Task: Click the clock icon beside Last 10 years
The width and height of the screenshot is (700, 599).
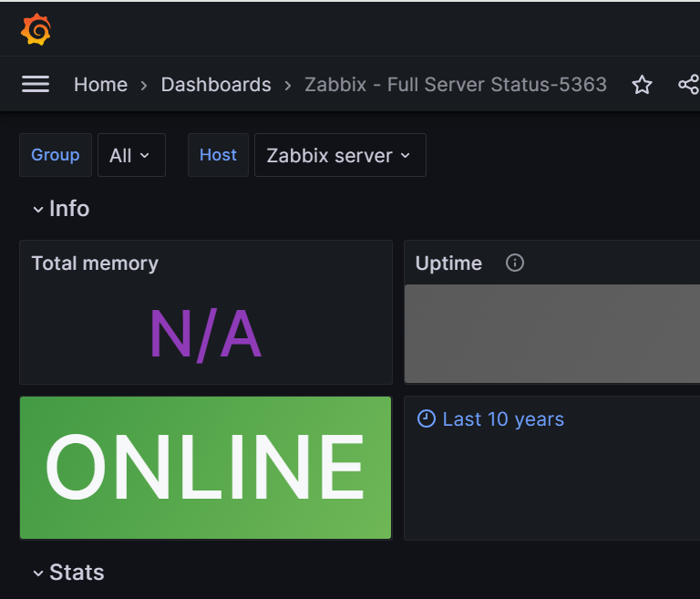Action: 427,419
